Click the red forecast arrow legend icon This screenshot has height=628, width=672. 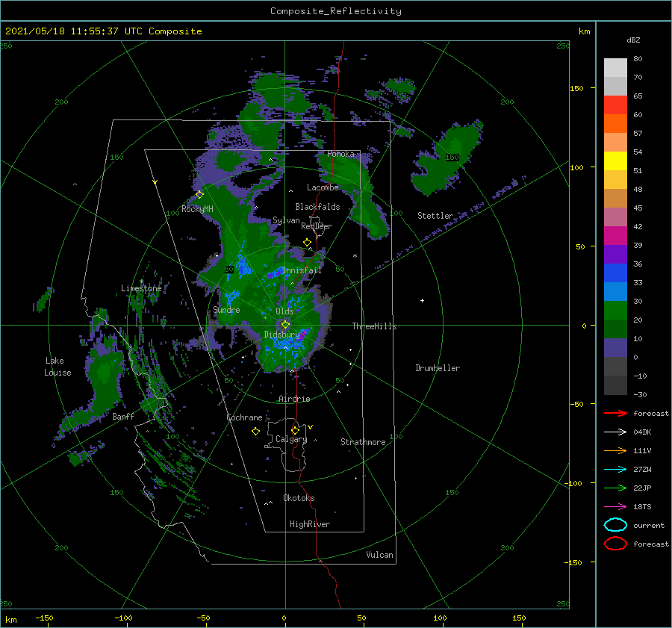tap(615, 413)
